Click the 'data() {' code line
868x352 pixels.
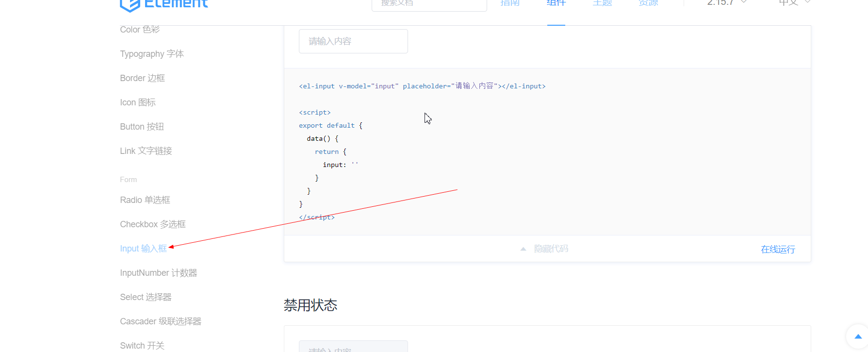click(x=323, y=138)
